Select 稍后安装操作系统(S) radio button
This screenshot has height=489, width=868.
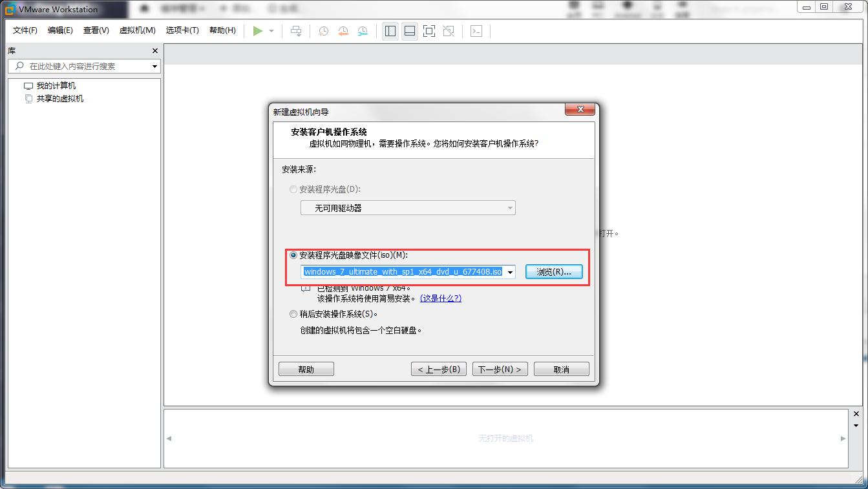tap(294, 314)
